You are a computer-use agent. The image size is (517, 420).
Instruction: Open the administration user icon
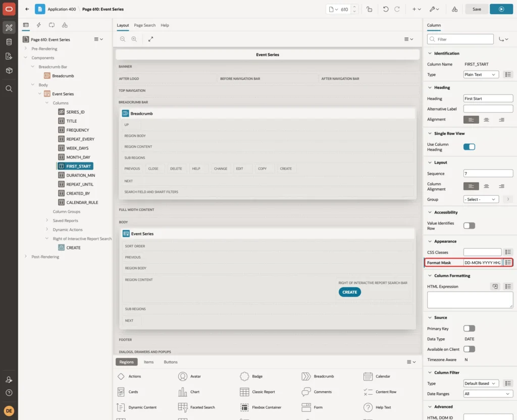point(9,380)
